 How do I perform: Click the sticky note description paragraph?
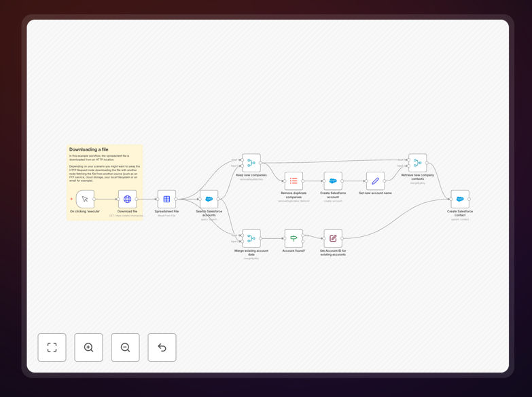105,168
